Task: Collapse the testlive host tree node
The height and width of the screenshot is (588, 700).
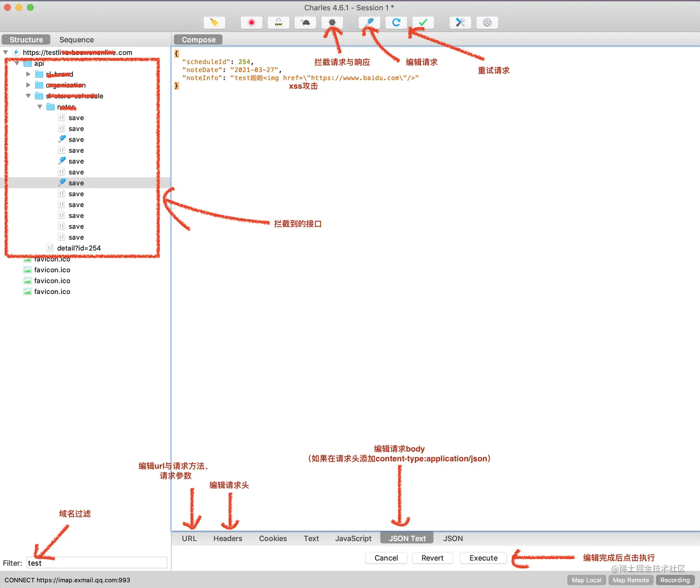Action: (x=6, y=52)
